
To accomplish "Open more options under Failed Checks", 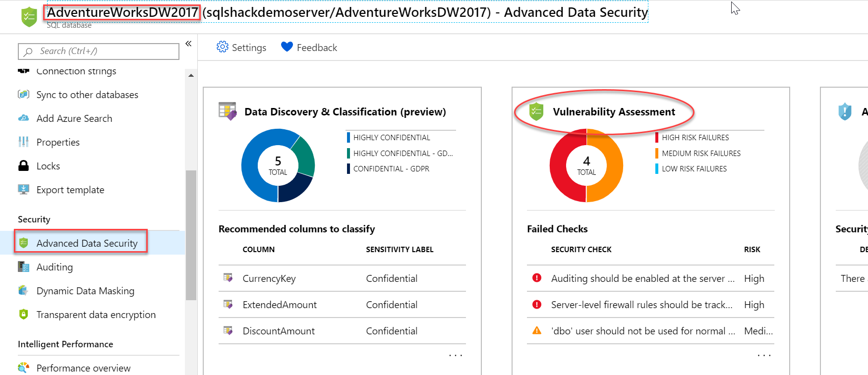I will (764, 355).
